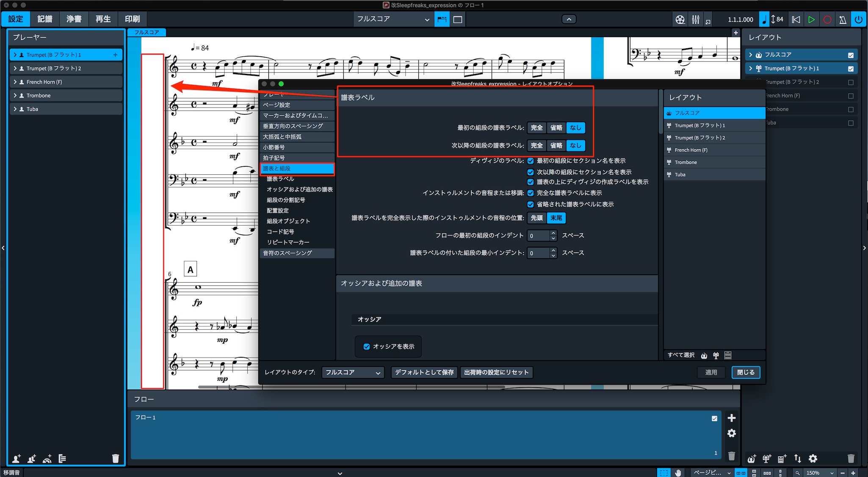Switch to 印刷 mode tab
The height and width of the screenshot is (477, 868).
(x=133, y=19)
